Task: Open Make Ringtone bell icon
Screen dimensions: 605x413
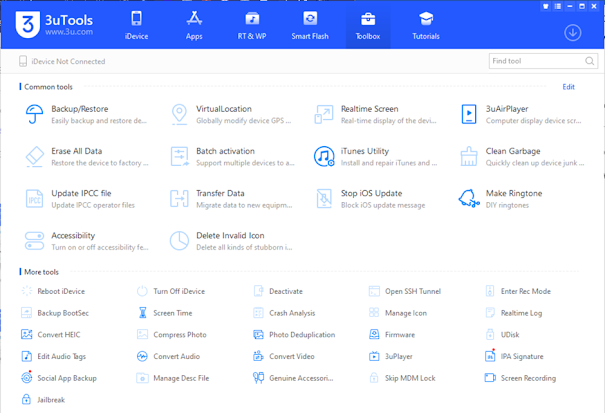Action: (x=469, y=199)
